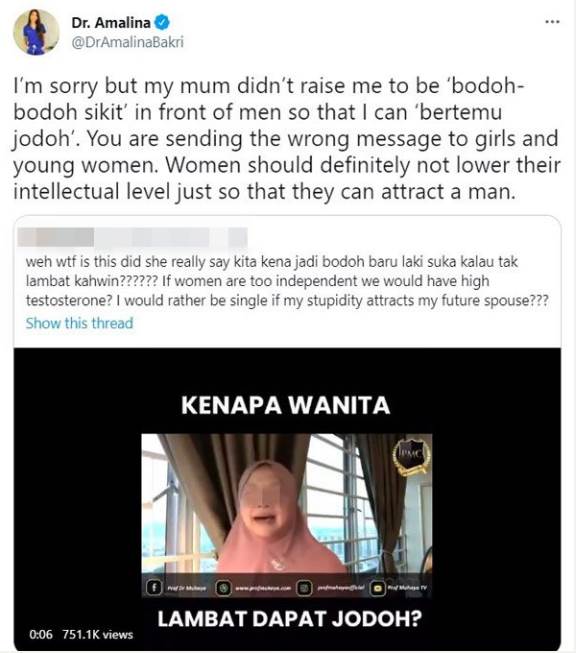Click the blurred quoted tweet author name
Viewport: 576px width, 653px height.
(132, 238)
